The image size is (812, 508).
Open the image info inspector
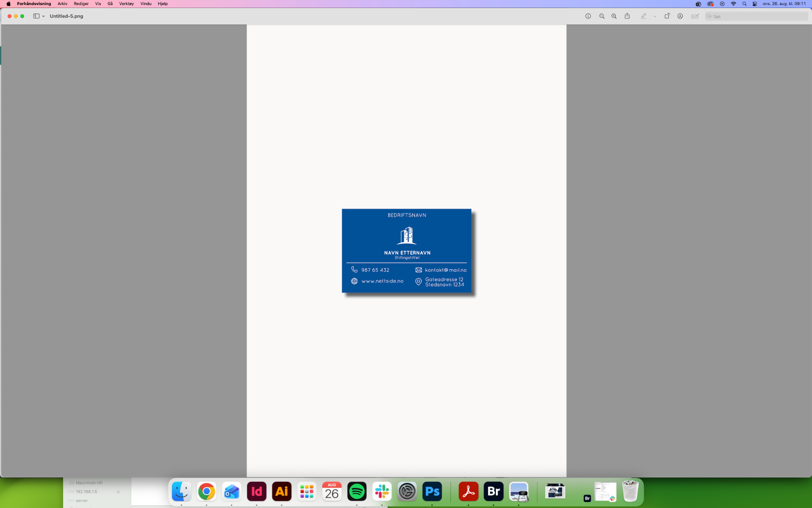tap(588, 16)
